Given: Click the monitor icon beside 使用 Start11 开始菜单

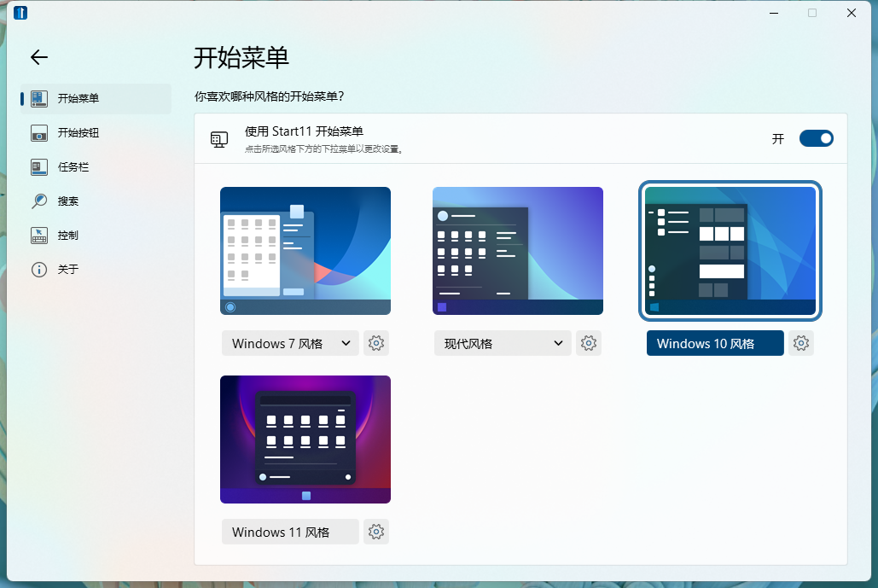Looking at the screenshot, I should pyautogui.click(x=219, y=139).
